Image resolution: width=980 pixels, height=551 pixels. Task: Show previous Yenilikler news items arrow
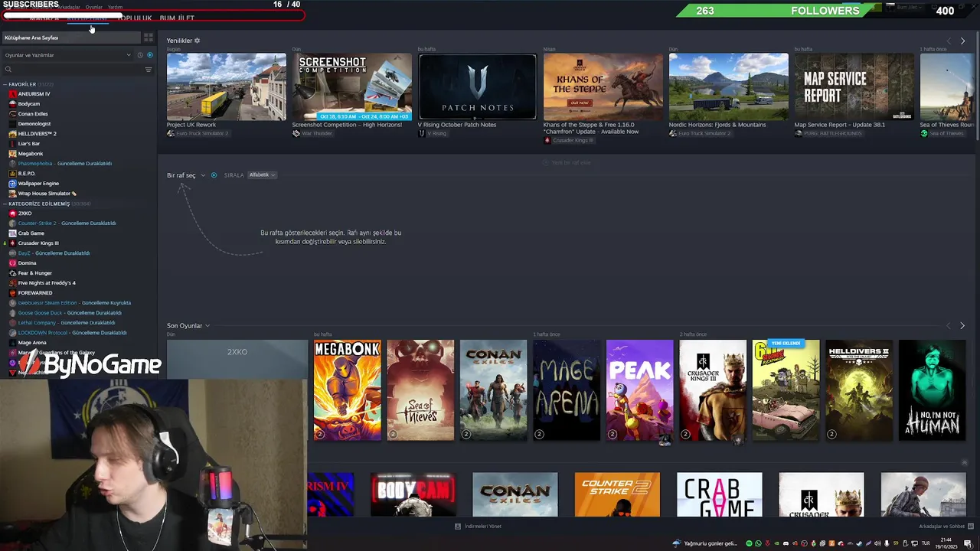click(x=949, y=41)
